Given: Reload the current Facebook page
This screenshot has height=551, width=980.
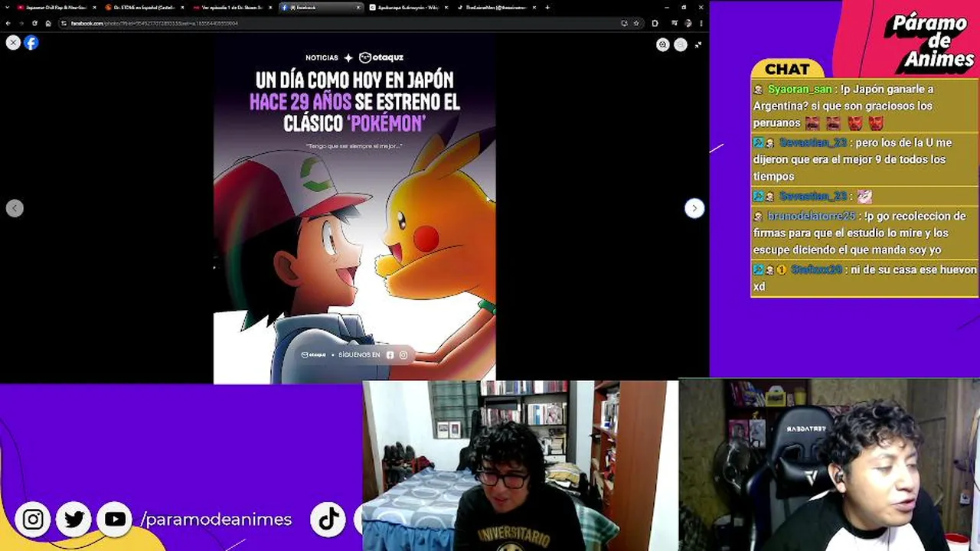Looking at the screenshot, I should pos(34,23).
